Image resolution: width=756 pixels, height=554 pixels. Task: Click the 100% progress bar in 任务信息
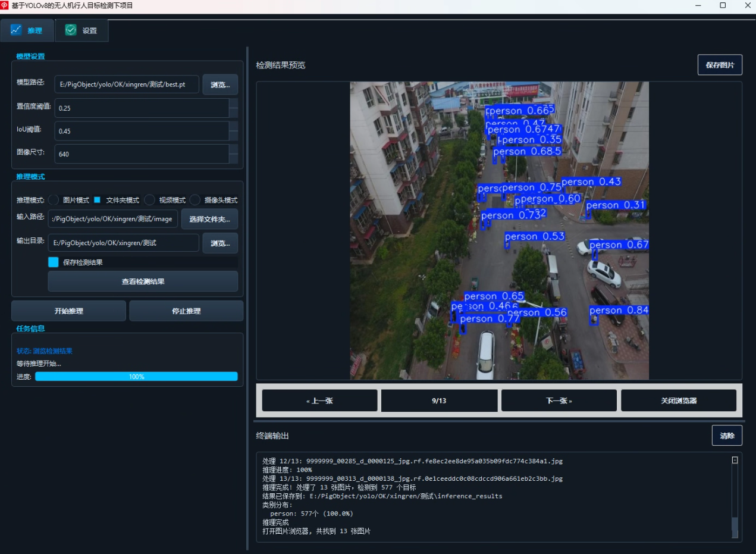(136, 376)
